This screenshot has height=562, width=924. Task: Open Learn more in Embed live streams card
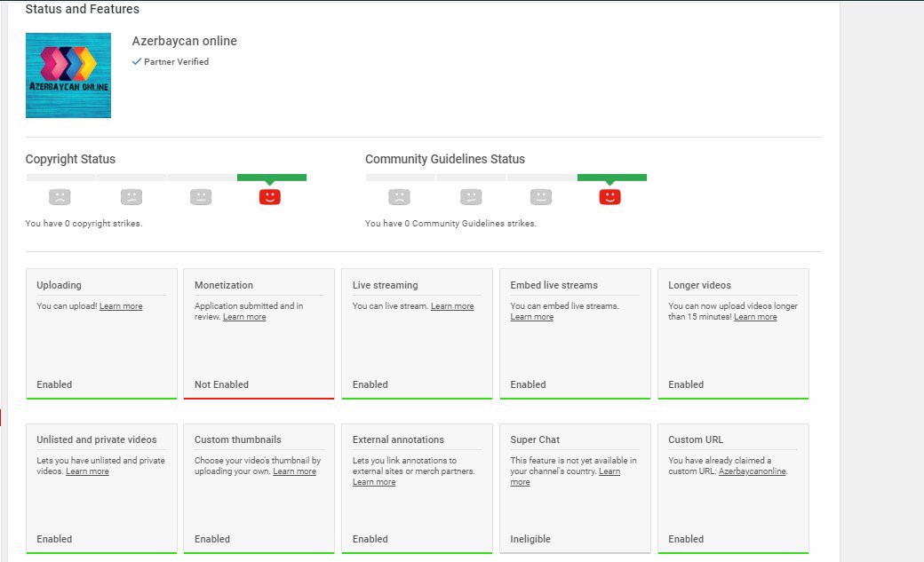tap(532, 317)
